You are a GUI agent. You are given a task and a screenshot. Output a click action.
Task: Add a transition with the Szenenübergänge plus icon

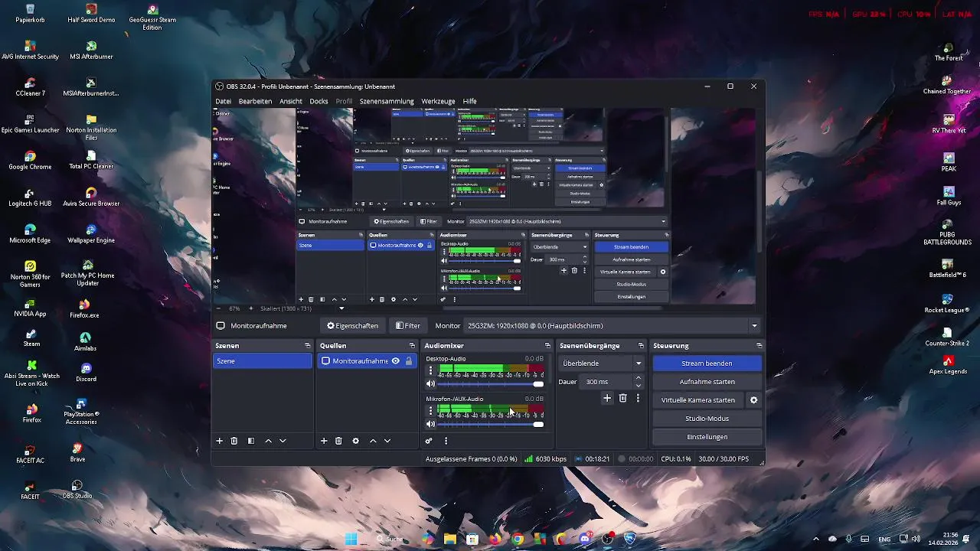pyautogui.click(x=607, y=398)
